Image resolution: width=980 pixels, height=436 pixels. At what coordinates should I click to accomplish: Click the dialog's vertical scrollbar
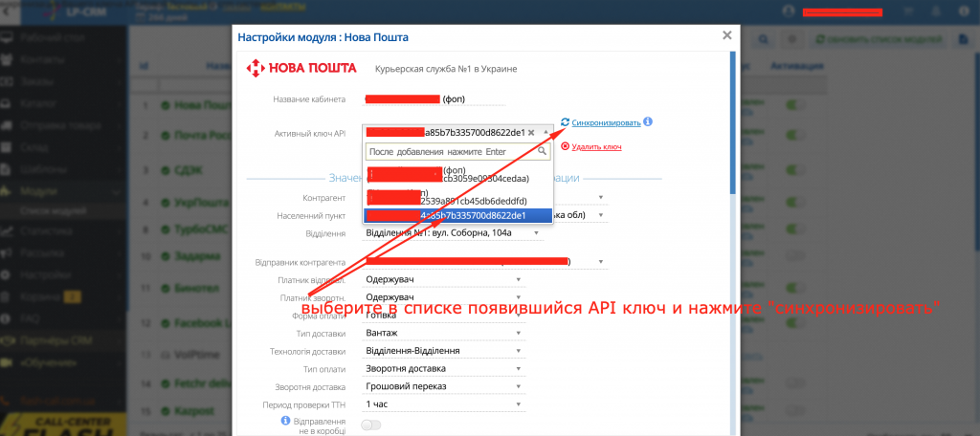click(733, 121)
